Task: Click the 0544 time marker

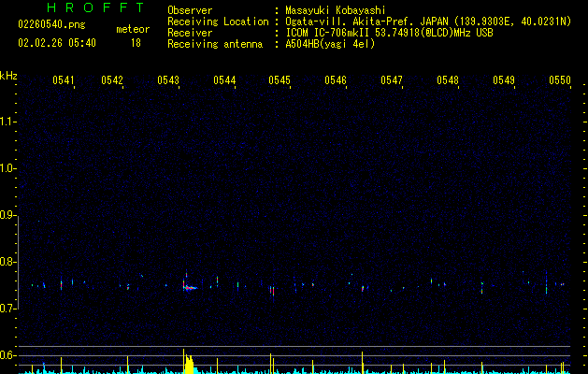Action: (x=224, y=80)
